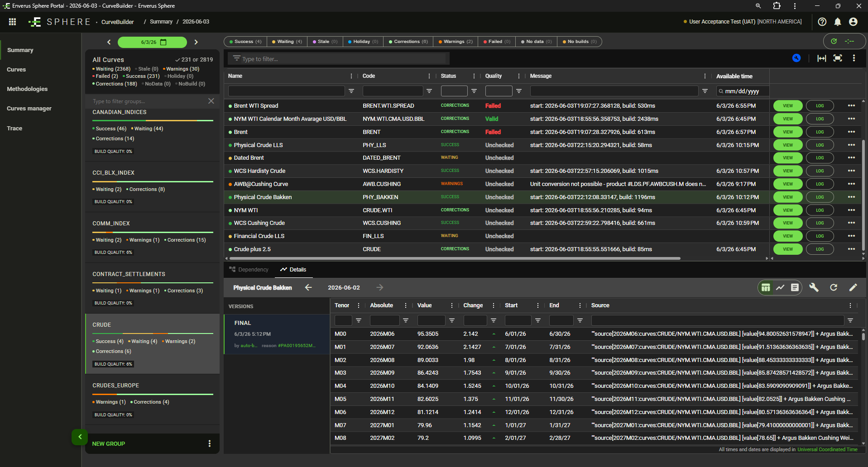Open the browser extensions puzzle icon
This screenshot has height=467, width=868.
[777, 6]
